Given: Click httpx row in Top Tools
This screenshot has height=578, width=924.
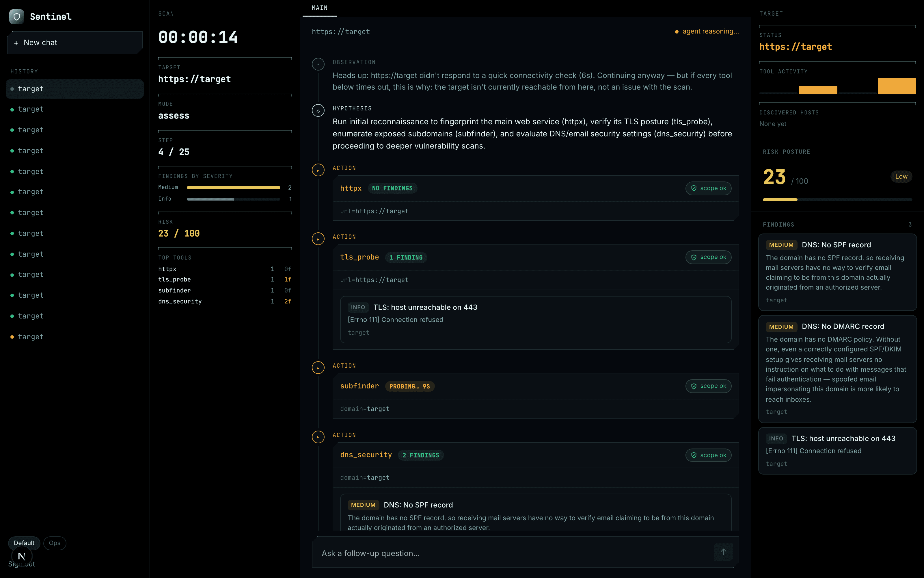Looking at the screenshot, I should pos(225,269).
